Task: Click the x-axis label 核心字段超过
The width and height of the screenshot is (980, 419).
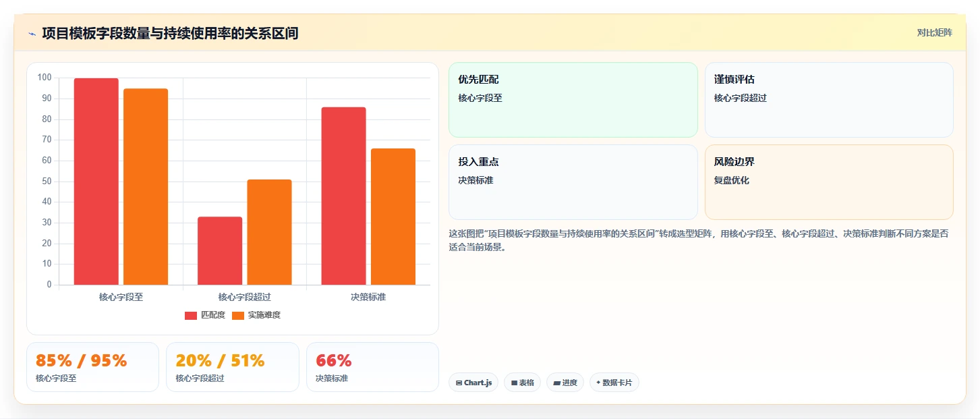Action: [x=245, y=297]
